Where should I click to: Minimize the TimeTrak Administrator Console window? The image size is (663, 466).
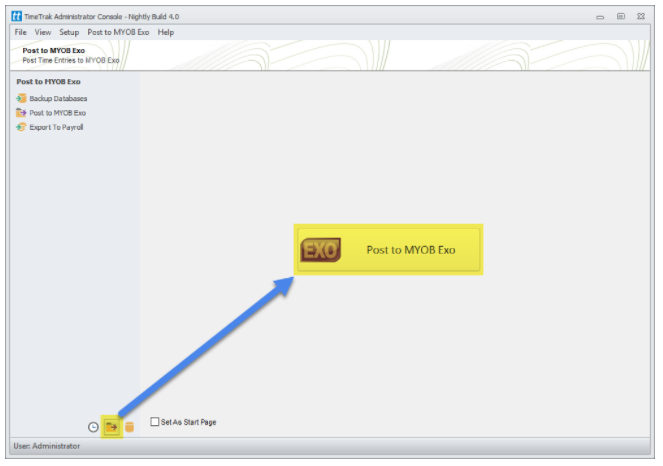600,17
